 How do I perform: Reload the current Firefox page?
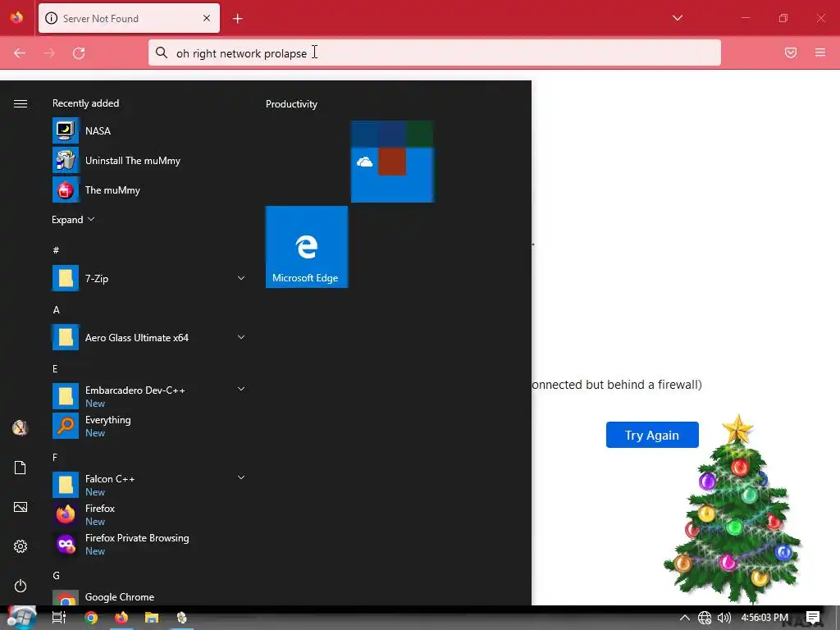79,53
